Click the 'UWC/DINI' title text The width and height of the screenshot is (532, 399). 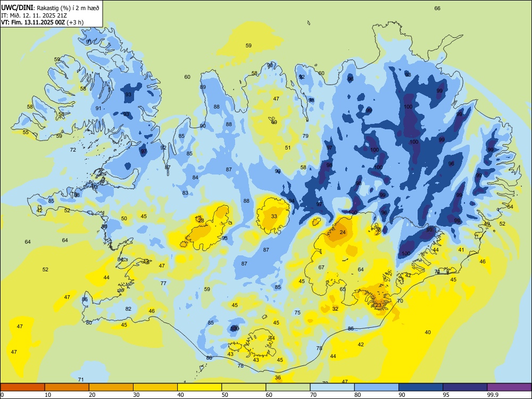16,8
